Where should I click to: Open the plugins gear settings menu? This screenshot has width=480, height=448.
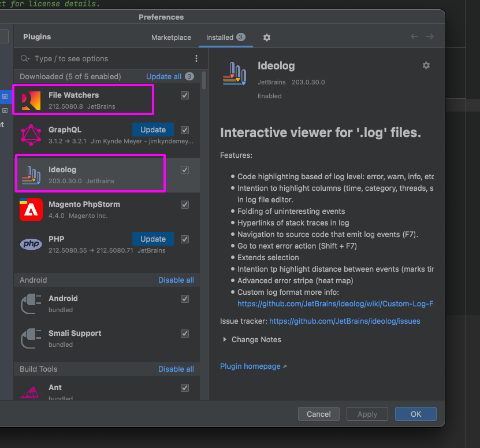point(267,38)
